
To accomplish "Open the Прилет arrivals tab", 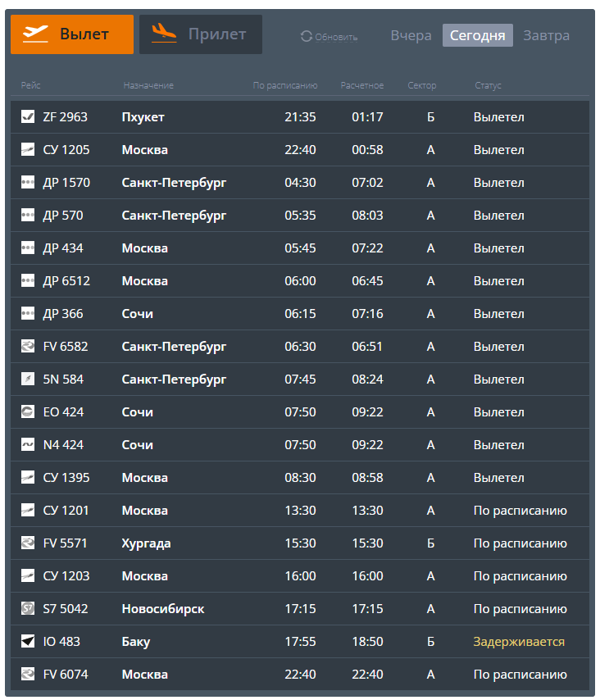I will pyautogui.click(x=201, y=34).
